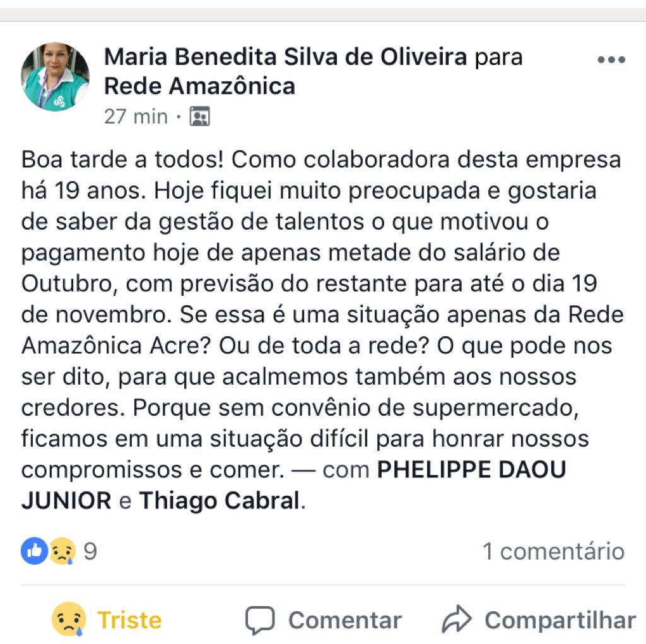Viewport: 646px width, 644px height.
Task: Open tagged profile PHELIPPE DAOU JUNIOR
Action: (471, 470)
